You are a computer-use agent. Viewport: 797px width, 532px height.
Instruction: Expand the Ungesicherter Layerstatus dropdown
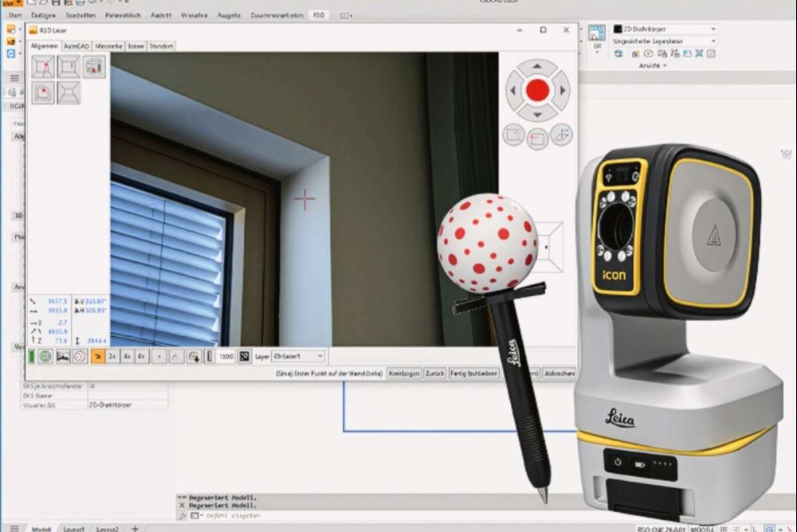[x=665, y=41]
